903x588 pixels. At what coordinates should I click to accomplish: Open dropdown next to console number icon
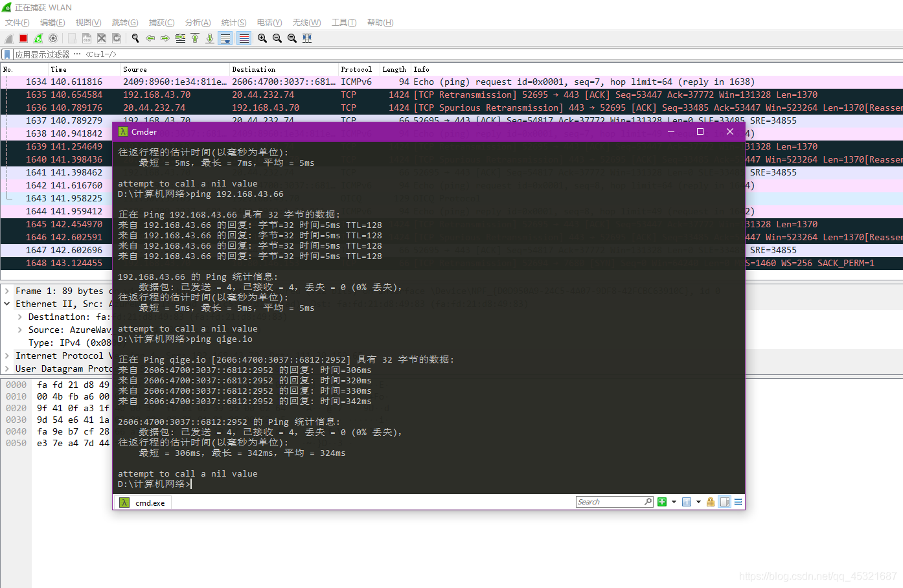click(698, 502)
